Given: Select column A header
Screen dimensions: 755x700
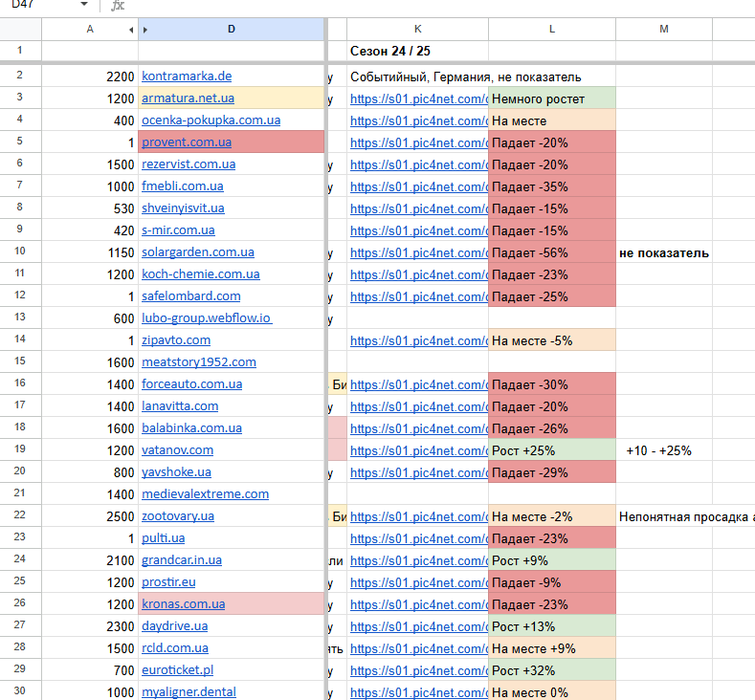Looking at the screenshot, I should pyautogui.click(x=90, y=30).
